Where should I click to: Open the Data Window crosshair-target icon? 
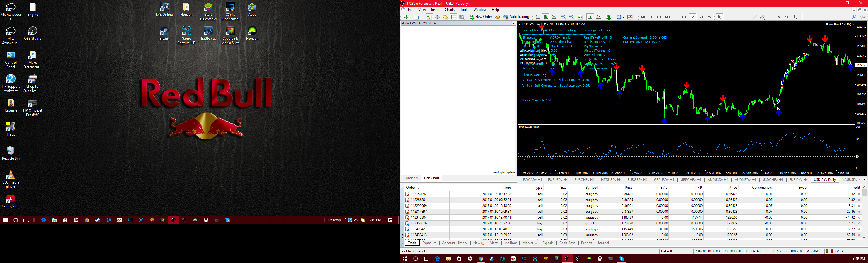click(438, 17)
